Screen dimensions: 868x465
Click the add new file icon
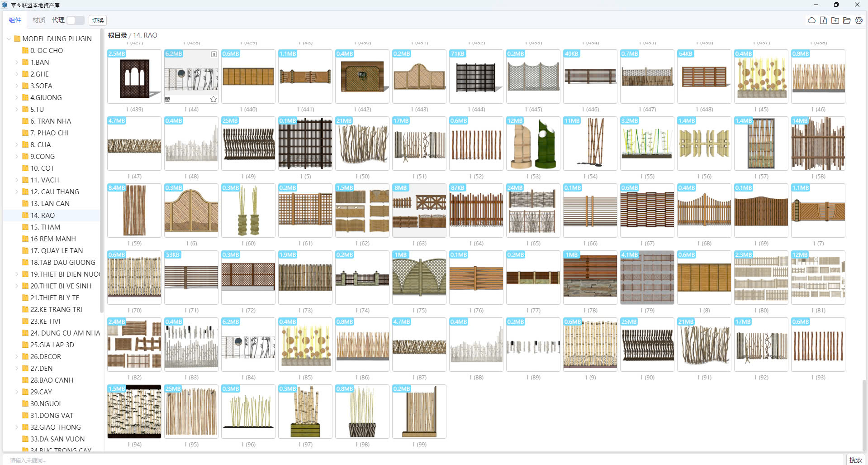823,20
